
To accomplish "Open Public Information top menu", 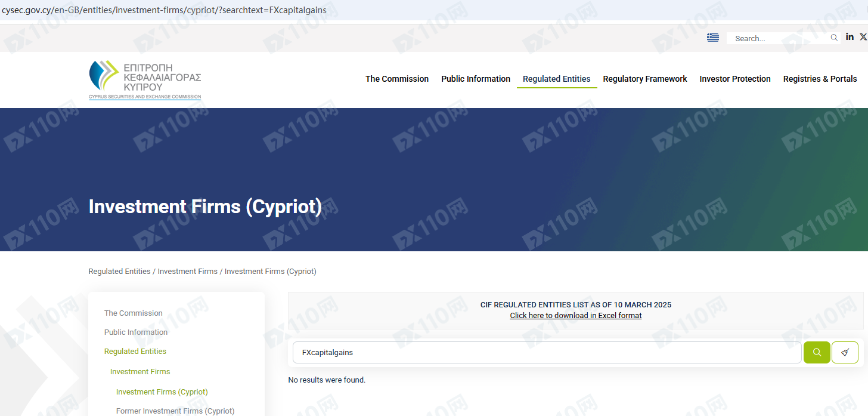I will coord(475,79).
